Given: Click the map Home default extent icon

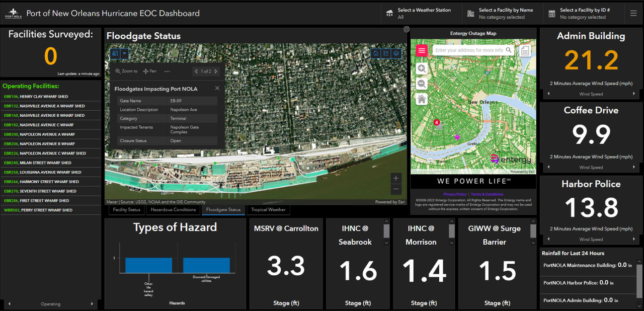Looking at the screenshot, I should click(x=376, y=53).
